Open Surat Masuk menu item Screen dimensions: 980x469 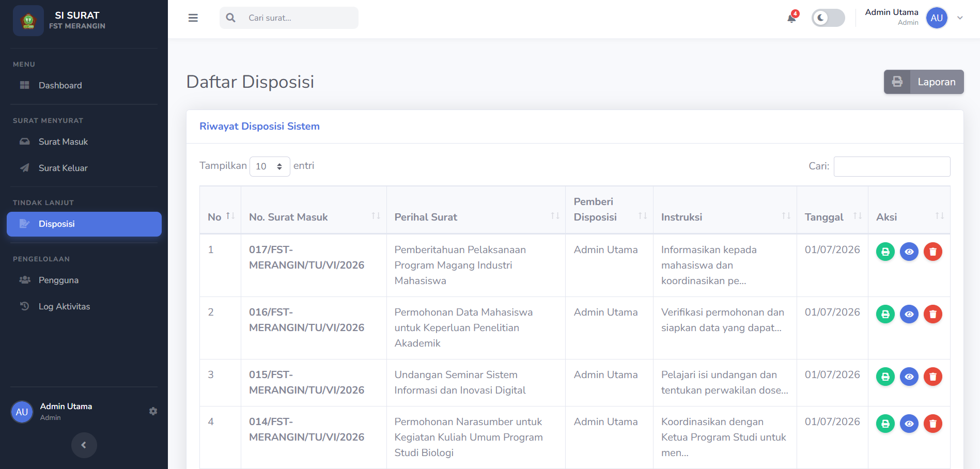pyautogui.click(x=84, y=142)
